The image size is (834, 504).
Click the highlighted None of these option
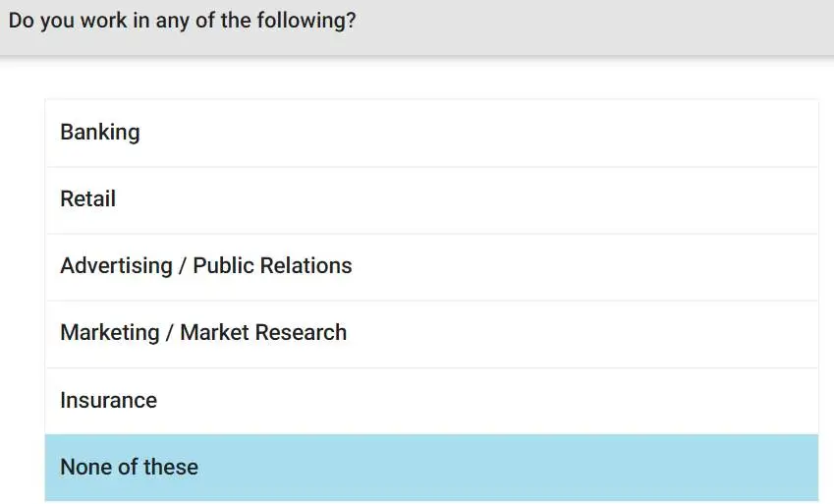pos(431,468)
